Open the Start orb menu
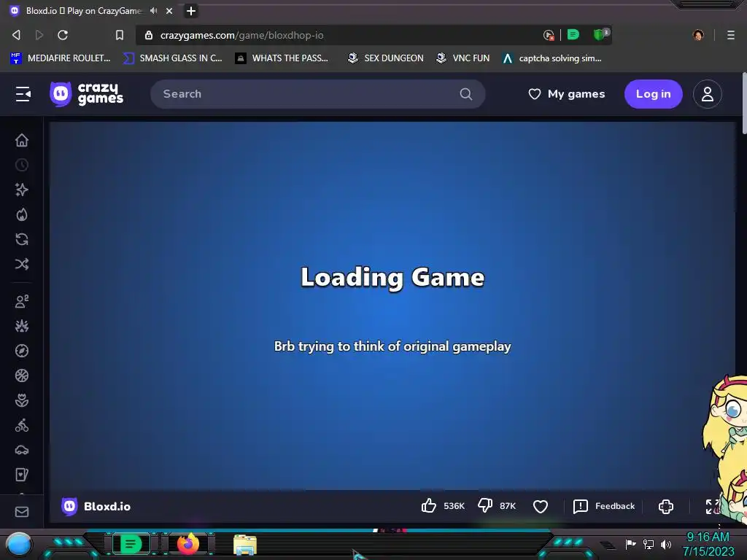Image resolution: width=747 pixels, height=560 pixels. click(19, 544)
